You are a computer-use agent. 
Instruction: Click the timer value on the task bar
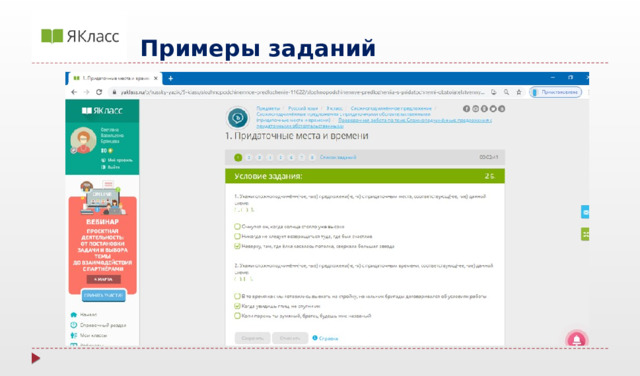pos(489,157)
